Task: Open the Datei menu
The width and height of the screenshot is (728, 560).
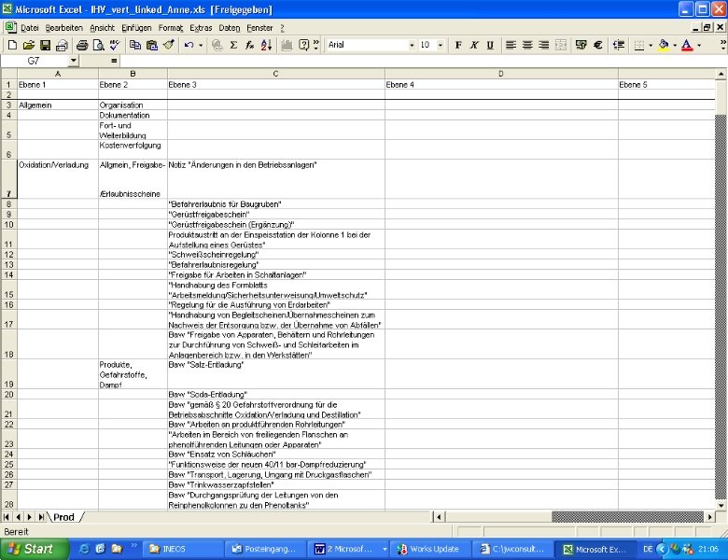Action: tap(29, 28)
